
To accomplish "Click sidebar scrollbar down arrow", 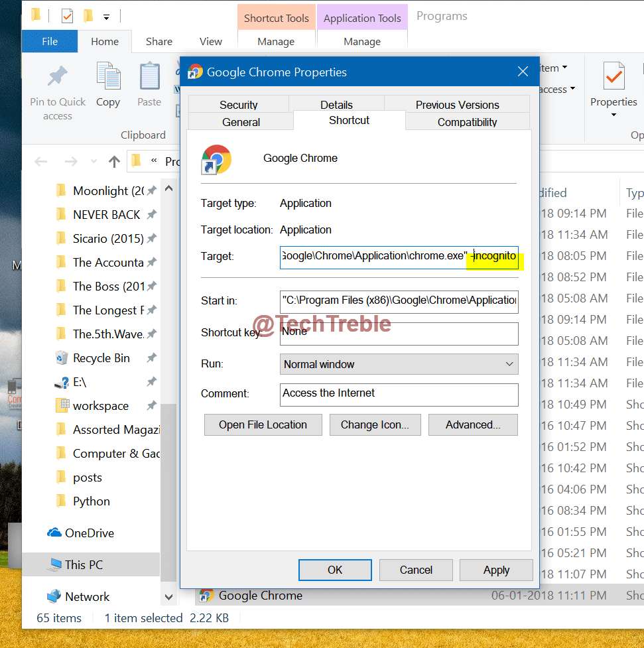I will (x=168, y=597).
